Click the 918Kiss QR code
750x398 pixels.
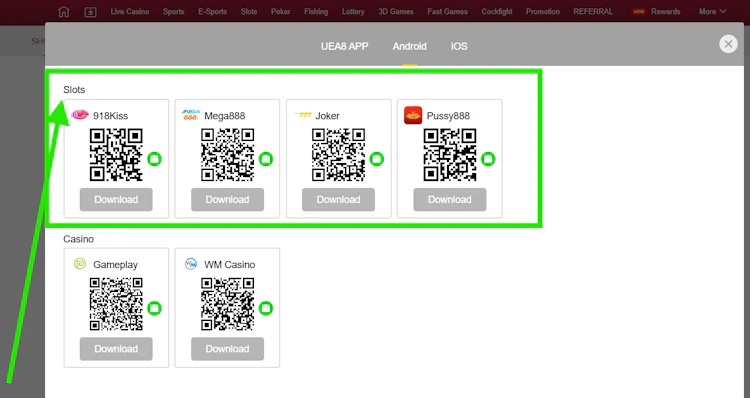pyautogui.click(x=116, y=155)
